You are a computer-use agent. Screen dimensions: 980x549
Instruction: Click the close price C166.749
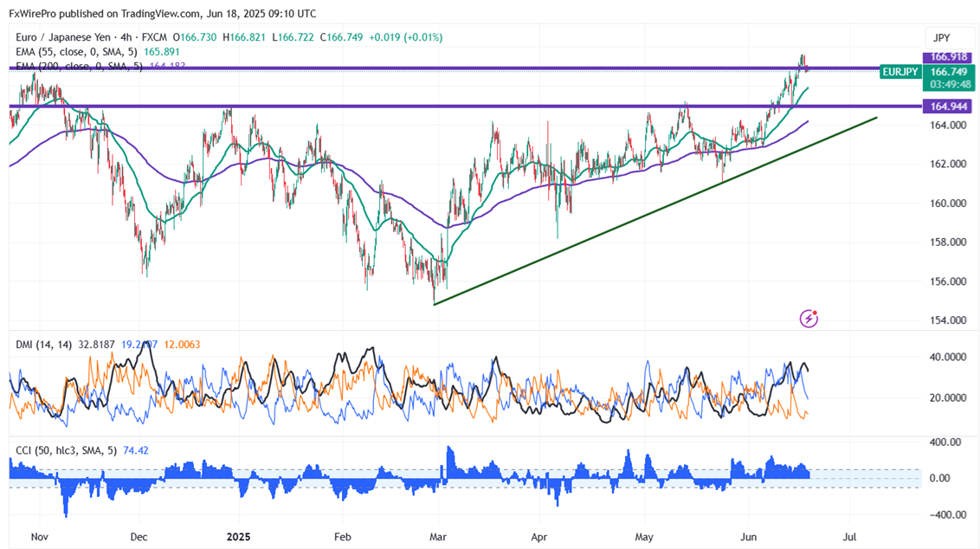pyautogui.click(x=341, y=37)
